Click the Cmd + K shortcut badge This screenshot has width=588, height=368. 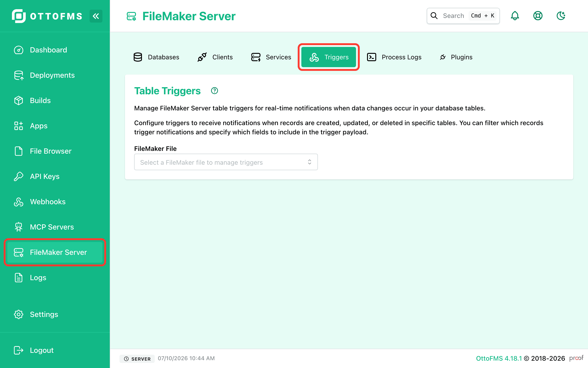tap(483, 16)
